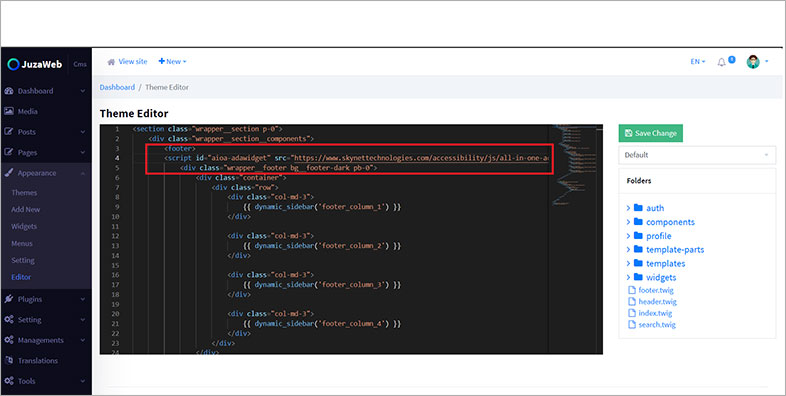Viewport: 786px width, 396px height.
Task: Click the Managements gears icon
Action: tap(9, 340)
